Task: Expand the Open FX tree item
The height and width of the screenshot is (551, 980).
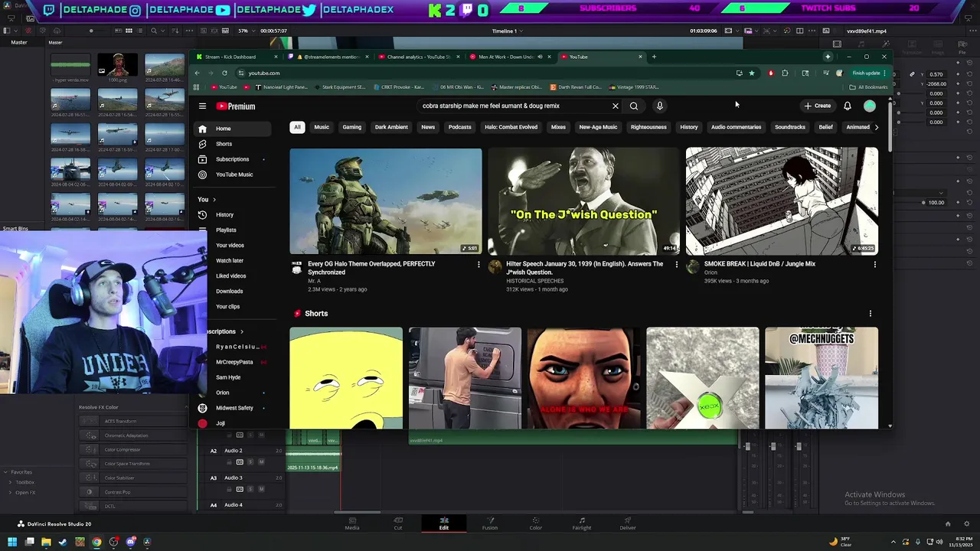Action: [10, 492]
